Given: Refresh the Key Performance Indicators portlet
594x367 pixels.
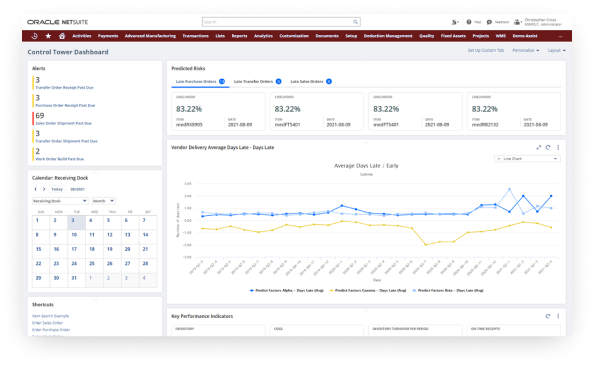Looking at the screenshot, I should 548,316.
